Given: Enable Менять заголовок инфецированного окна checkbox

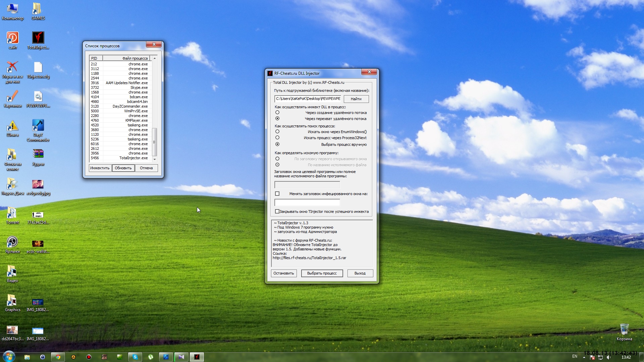Looking at the screenshot, I should tap(277, 194).
